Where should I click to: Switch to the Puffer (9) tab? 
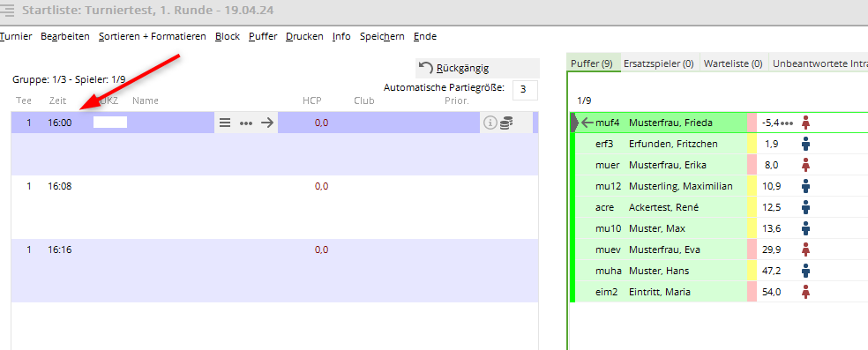(x=594, y=63)
